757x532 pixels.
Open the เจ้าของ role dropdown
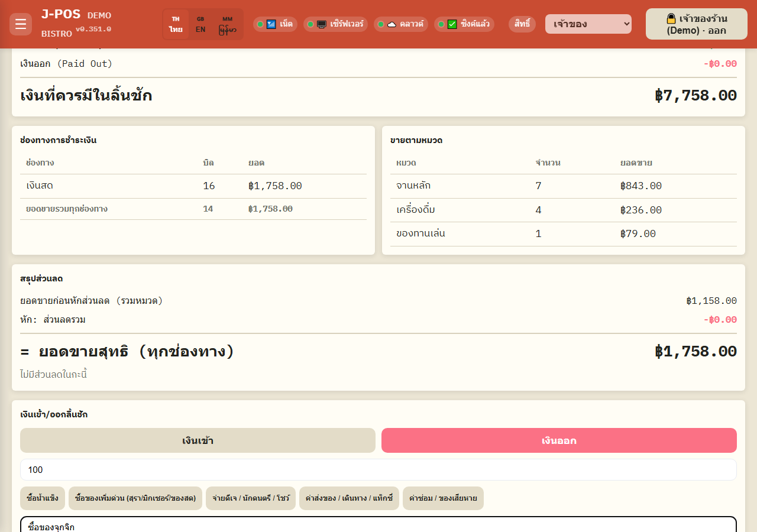point(588,24)
